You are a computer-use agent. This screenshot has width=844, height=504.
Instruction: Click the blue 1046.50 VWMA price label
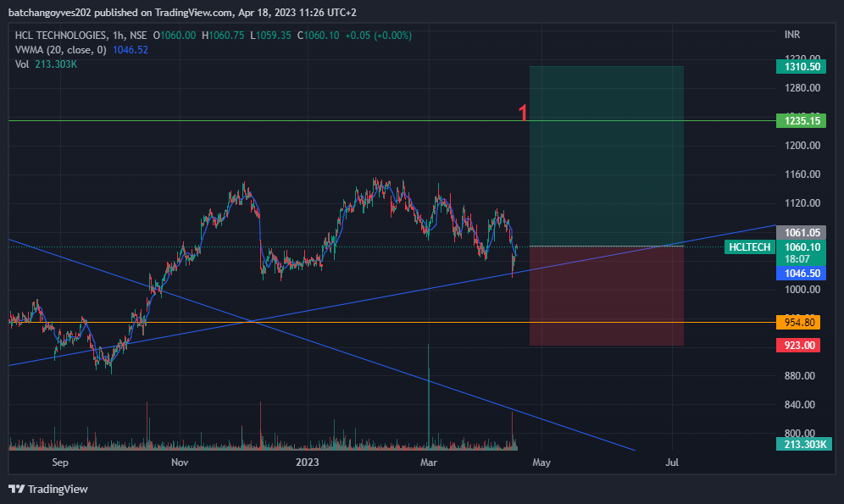tap(802, 274)
